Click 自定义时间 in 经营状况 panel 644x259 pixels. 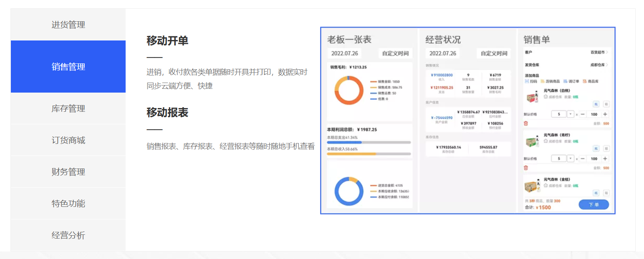point(494,53)
